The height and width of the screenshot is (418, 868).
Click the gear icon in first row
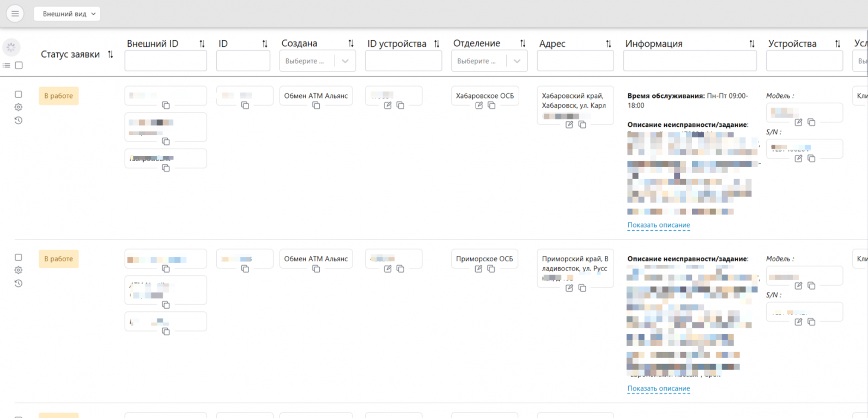click(19, 107)
